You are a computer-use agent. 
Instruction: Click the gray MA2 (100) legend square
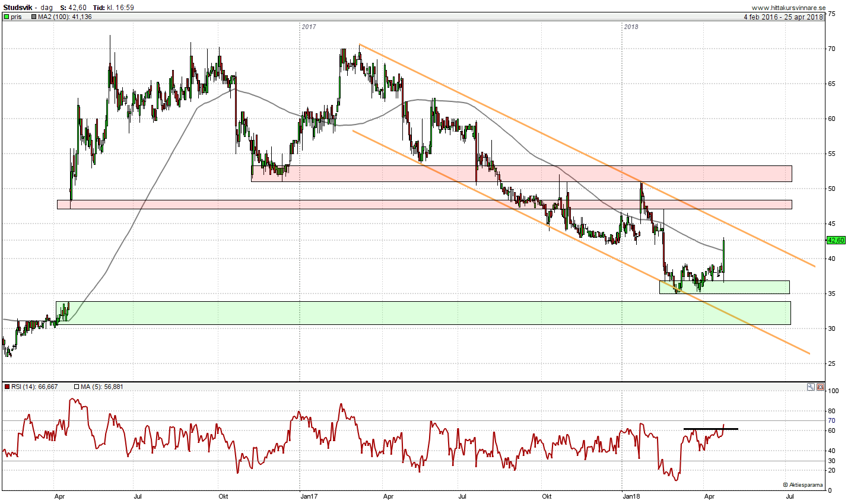click(34, 17)
